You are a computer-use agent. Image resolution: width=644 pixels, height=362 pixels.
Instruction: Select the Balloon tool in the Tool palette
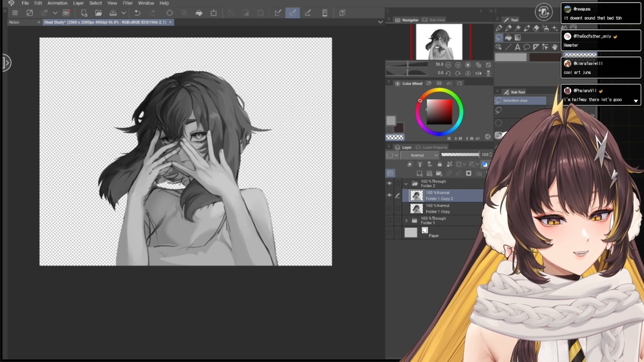(x=527, y=47)
